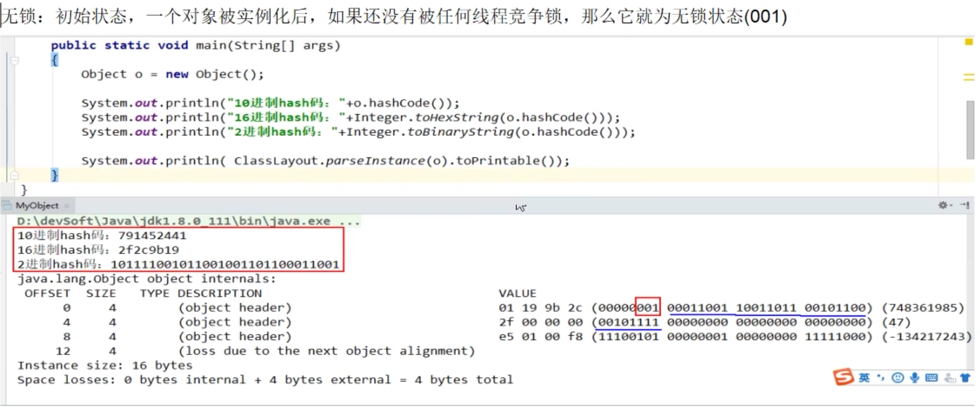
Task: Click the java.exe command path line
Action: tap(188, 221)
